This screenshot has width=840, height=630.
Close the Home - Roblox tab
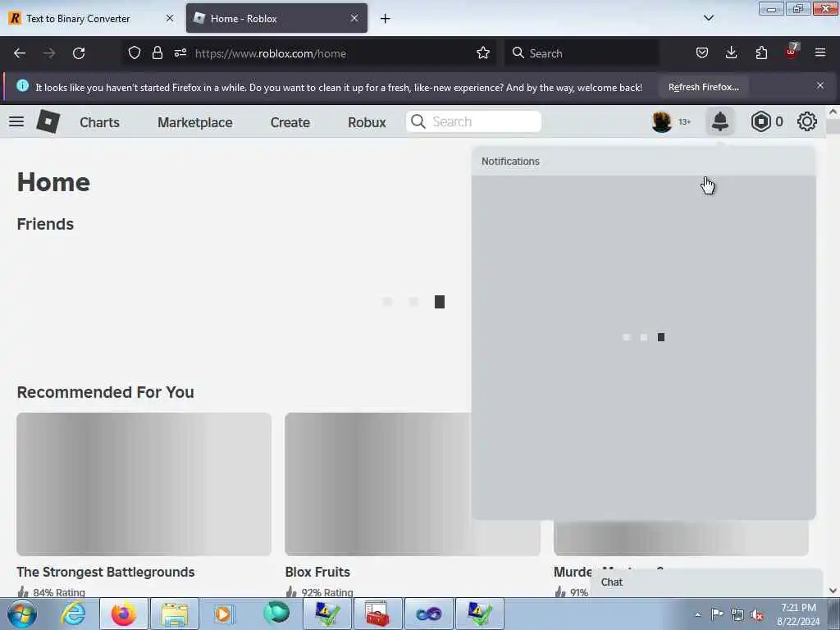(x=354, y=18)
